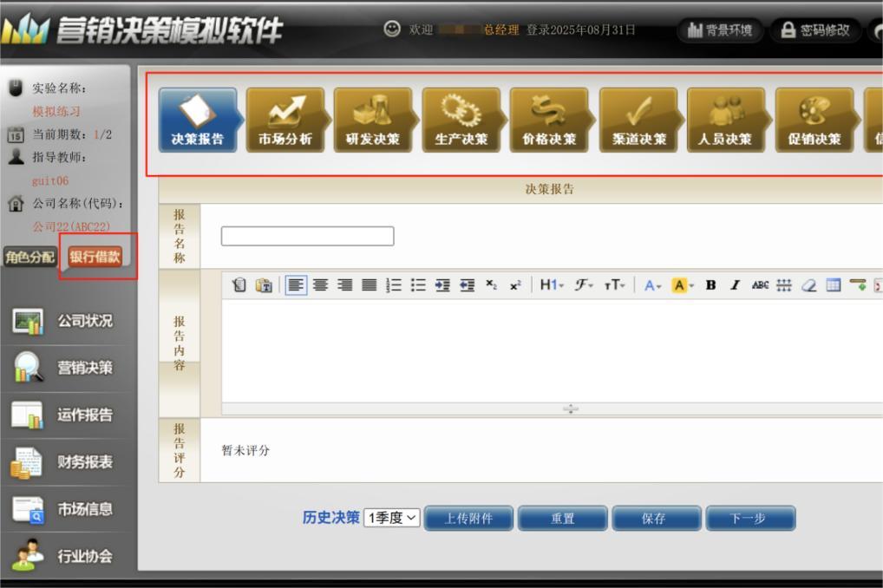Click the eraser icon in editor toolbar

click(x=808, y=285)
